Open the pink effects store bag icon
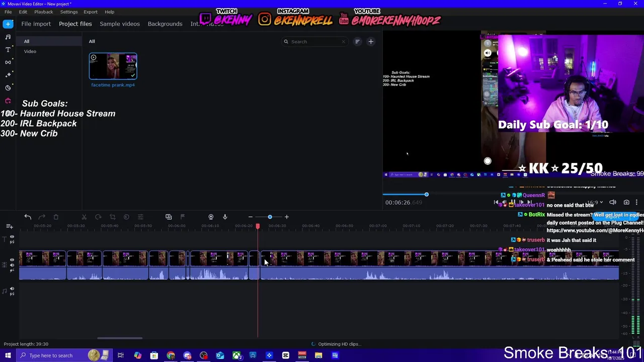The image size is (644, 362). click(8, 101)
